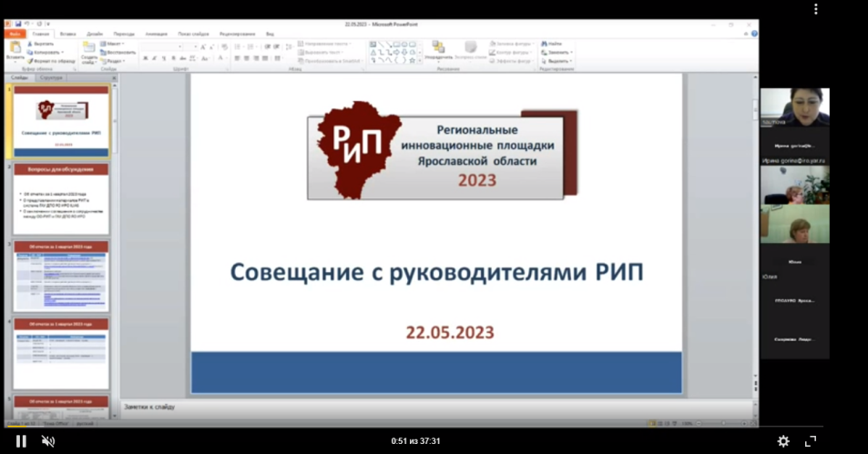Open the video player settings gear
This screenshot has height=454, width=868.
pos(783,440)
